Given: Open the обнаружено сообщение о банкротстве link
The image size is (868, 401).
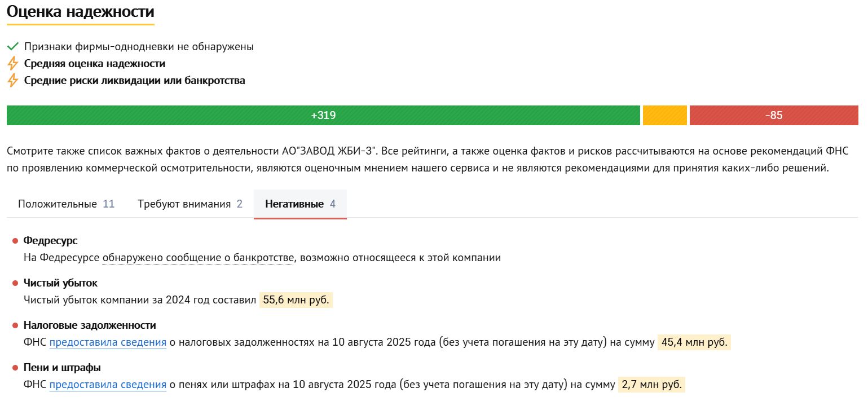Looking at the screenshot, I should click(x=198, y=258).
